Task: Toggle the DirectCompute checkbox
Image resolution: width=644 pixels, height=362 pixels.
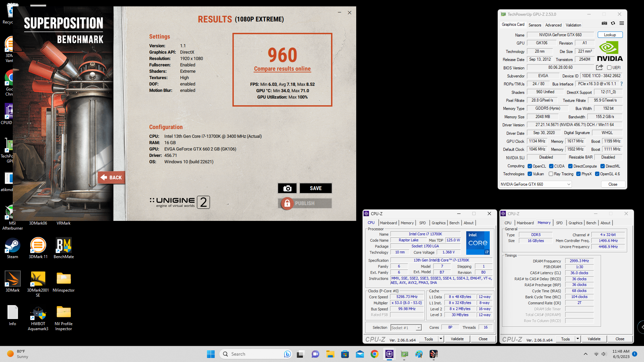Action: (x=570, y=166)
